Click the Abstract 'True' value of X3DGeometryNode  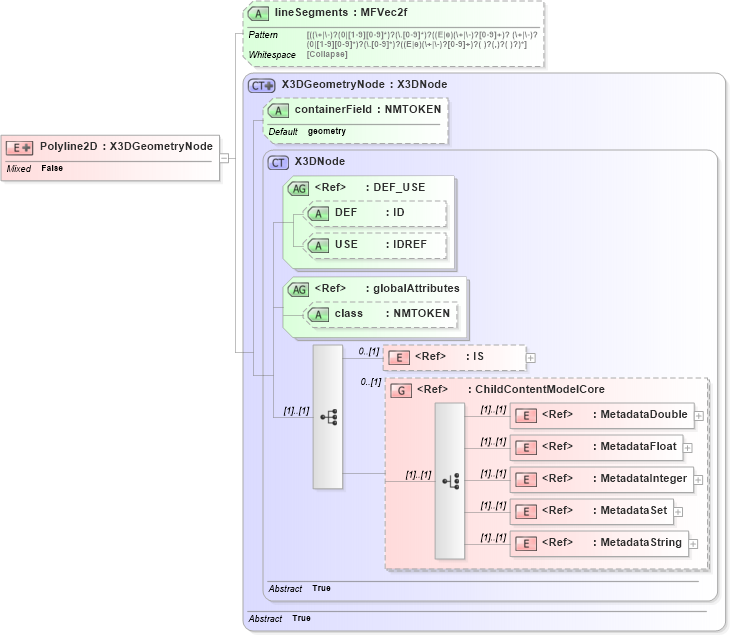click(301, 618)
